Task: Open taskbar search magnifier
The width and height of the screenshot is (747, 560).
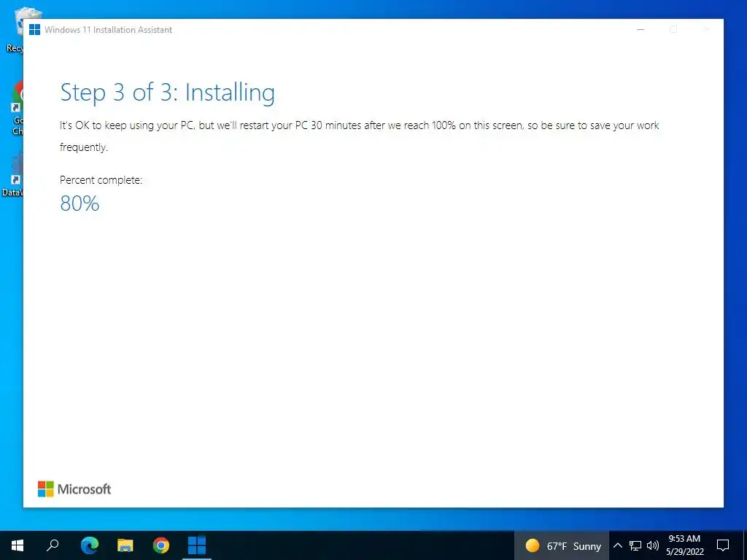Action: (53, 545)
